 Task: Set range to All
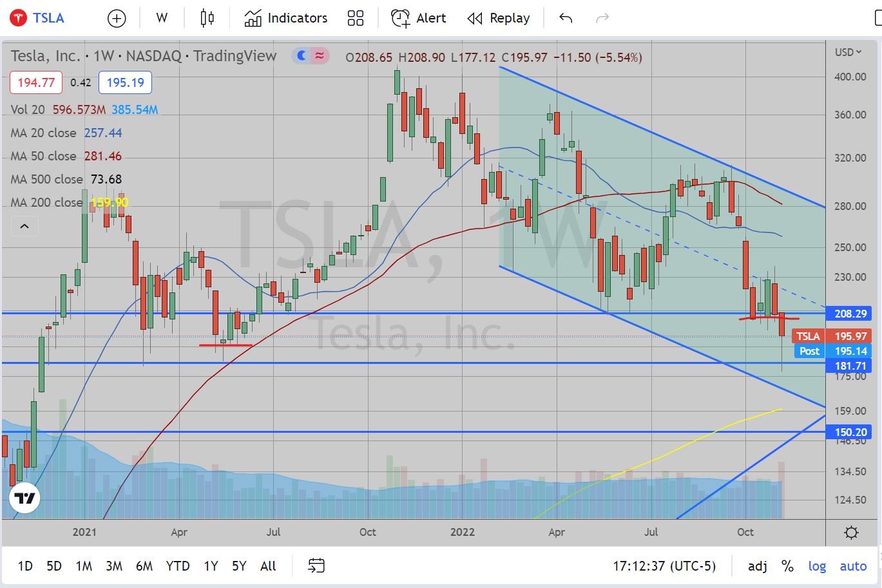(x=268, y=566)
